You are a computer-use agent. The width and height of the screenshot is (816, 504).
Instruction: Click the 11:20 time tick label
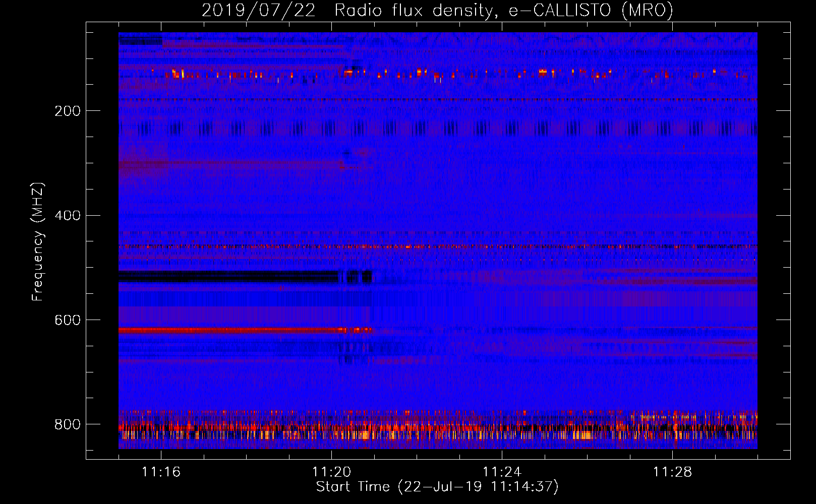coord(332,472)
